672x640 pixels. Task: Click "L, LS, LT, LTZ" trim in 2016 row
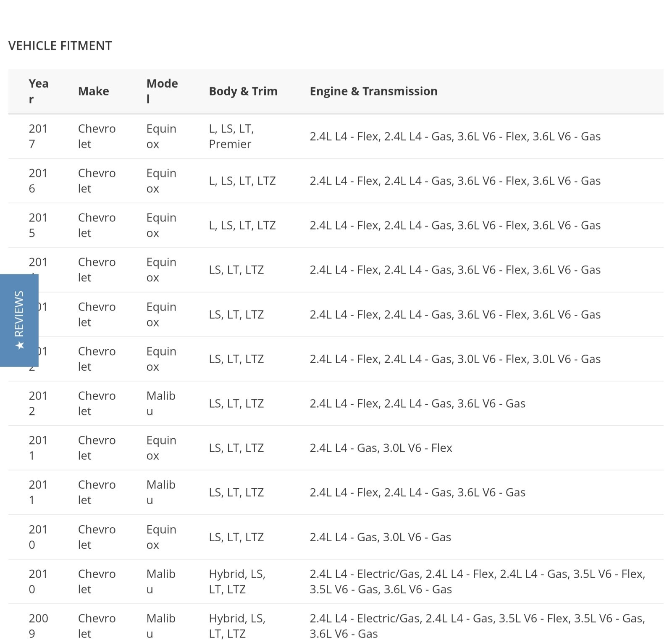click(x=242, y=181)
